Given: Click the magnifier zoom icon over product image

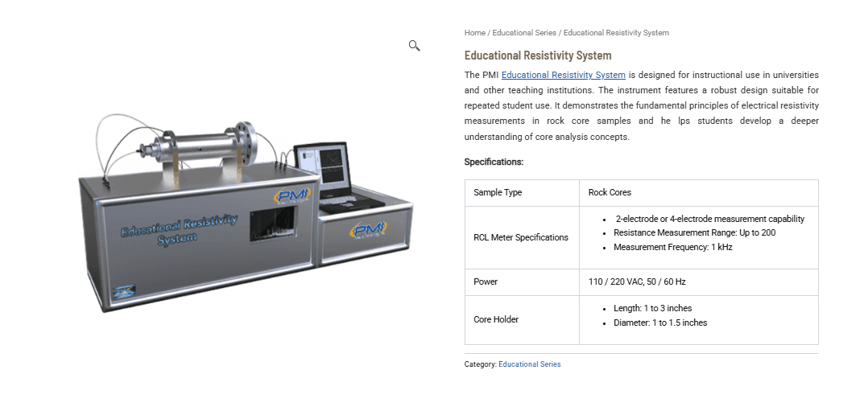Looking at the screenshot, I should [x=414, y=45].
